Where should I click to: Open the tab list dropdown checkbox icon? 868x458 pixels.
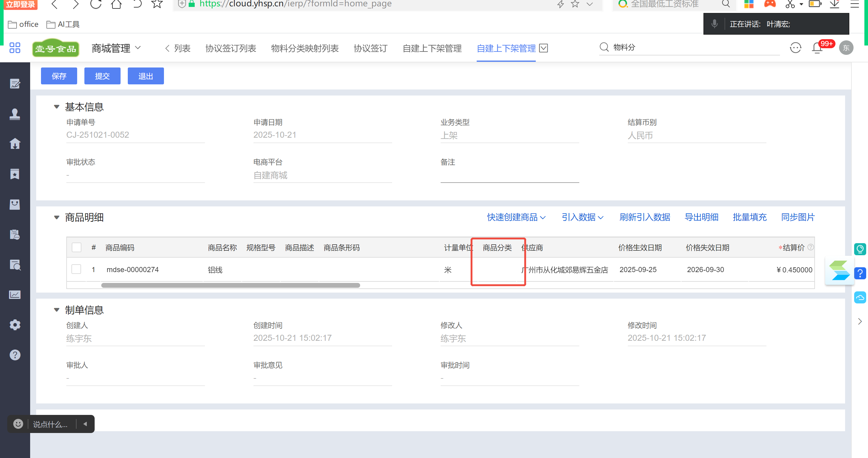(x=543, y=48)
